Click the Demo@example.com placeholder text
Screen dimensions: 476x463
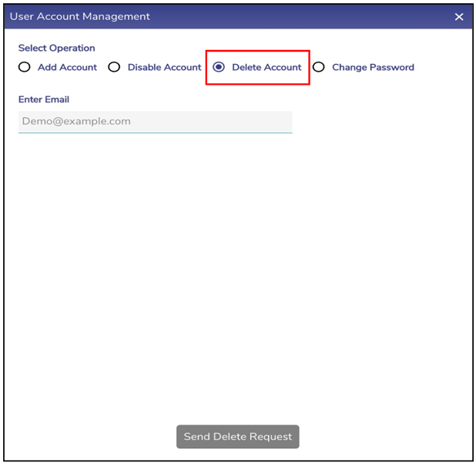(76, 121)
